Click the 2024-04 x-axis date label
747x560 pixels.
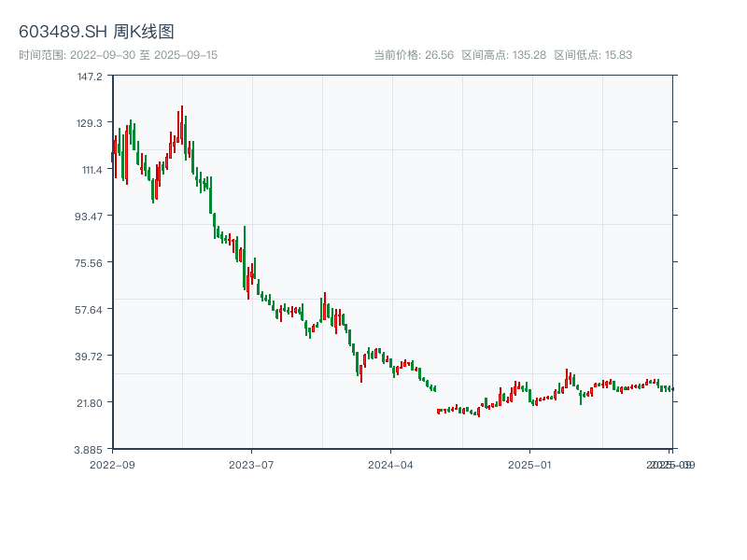391,464
